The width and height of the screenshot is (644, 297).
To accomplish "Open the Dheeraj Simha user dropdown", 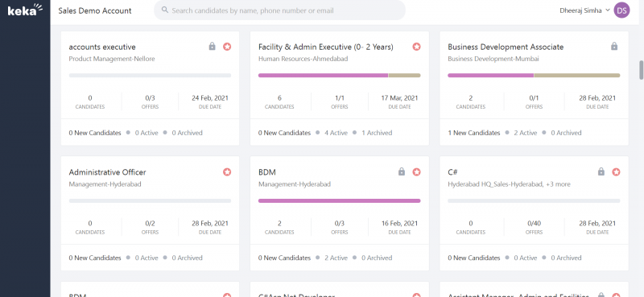I will pyautogui.click(x=585, y=10).
